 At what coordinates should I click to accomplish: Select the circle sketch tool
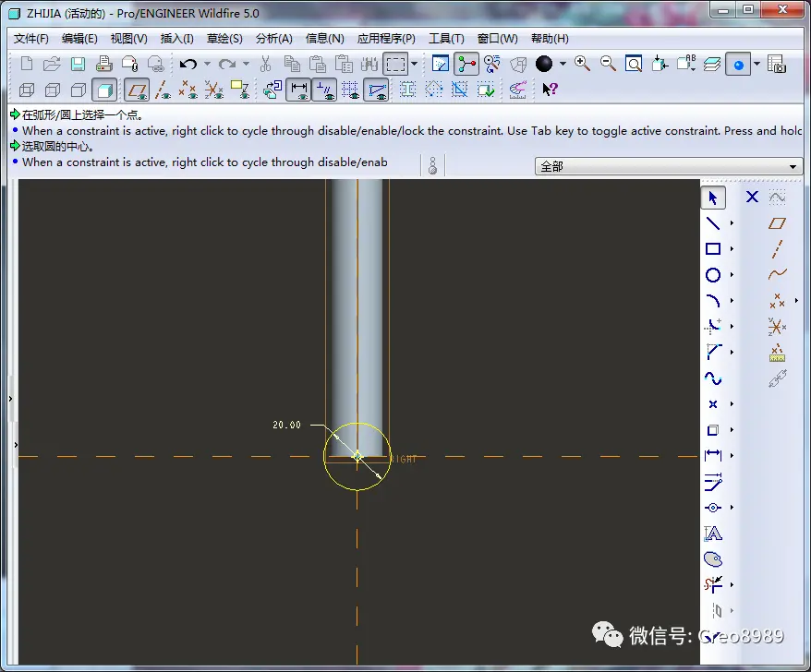tap(713, 275)
